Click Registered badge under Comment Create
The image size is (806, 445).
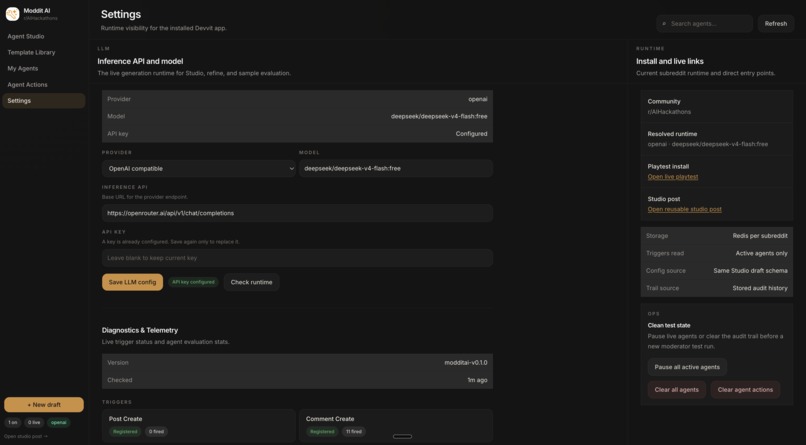click(x=322, y=432)
